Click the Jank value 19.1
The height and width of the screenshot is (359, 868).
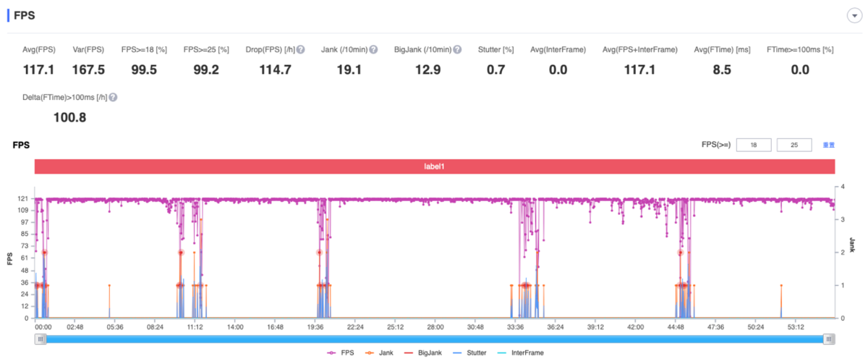pyautogui.click(x=349, y=69)
